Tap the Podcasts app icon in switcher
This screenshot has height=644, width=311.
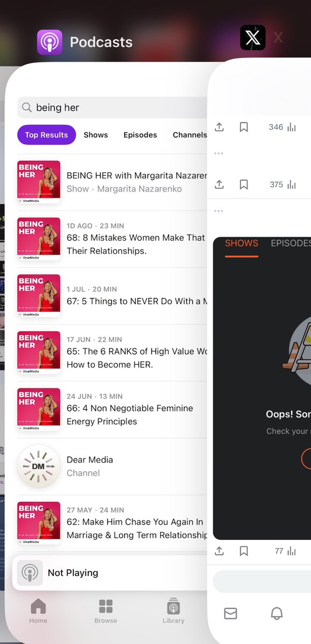[x=50, y=42]
